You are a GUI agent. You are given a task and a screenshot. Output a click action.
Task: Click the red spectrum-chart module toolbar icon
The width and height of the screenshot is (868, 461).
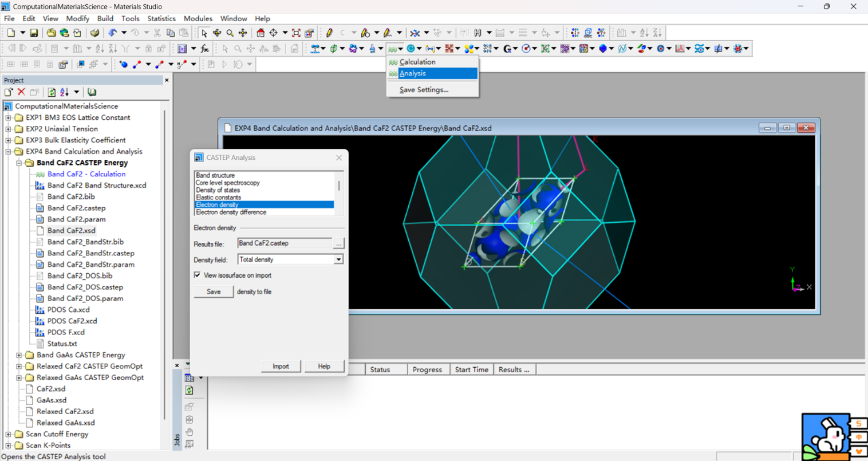(x=680, y=49)
